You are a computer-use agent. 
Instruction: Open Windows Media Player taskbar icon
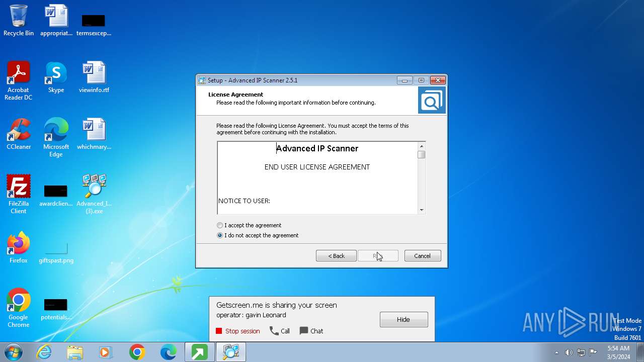(x=106, y=352)
